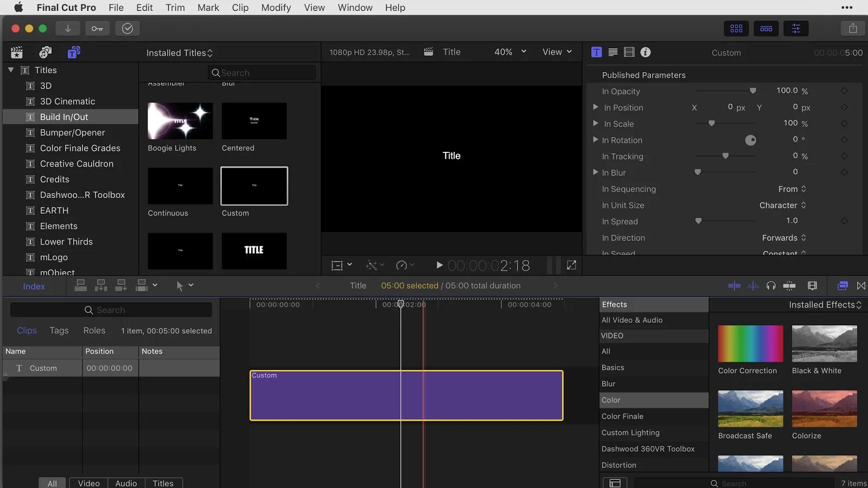
Task: Click the In Opacity keyframe diamond
Action: click(844, 91)
